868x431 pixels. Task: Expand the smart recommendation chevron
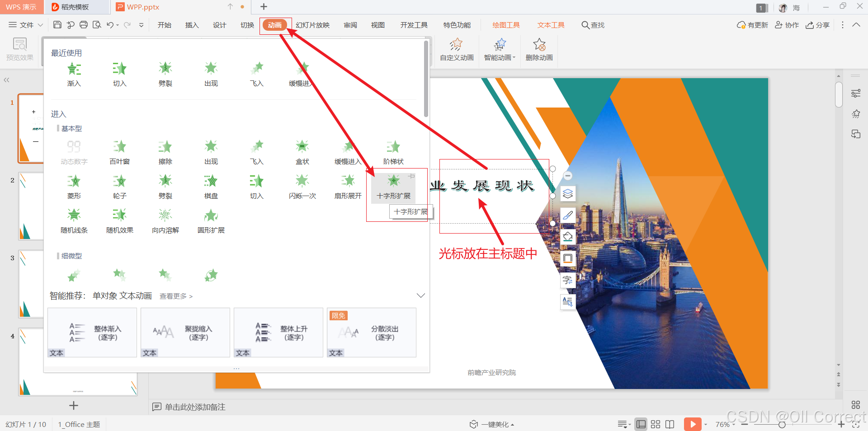pos(420,295)
